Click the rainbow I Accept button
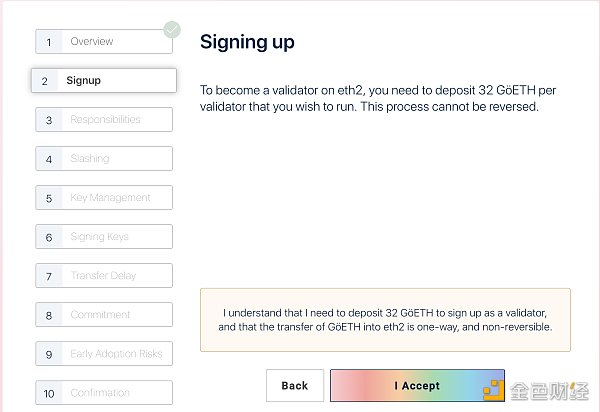Image resolution: width=600 pixels, height=412 pixels. pos(417,386)
